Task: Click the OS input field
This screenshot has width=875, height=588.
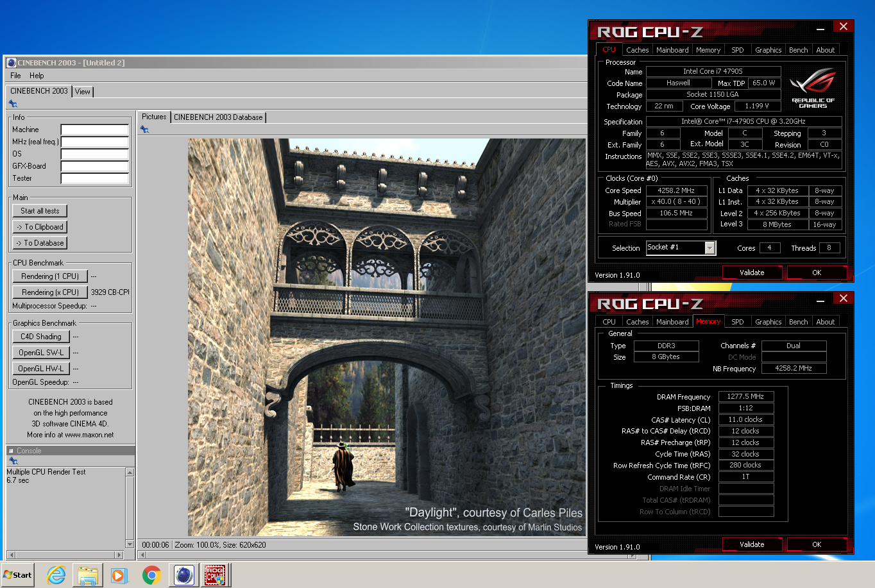Action: click(95, 154)
